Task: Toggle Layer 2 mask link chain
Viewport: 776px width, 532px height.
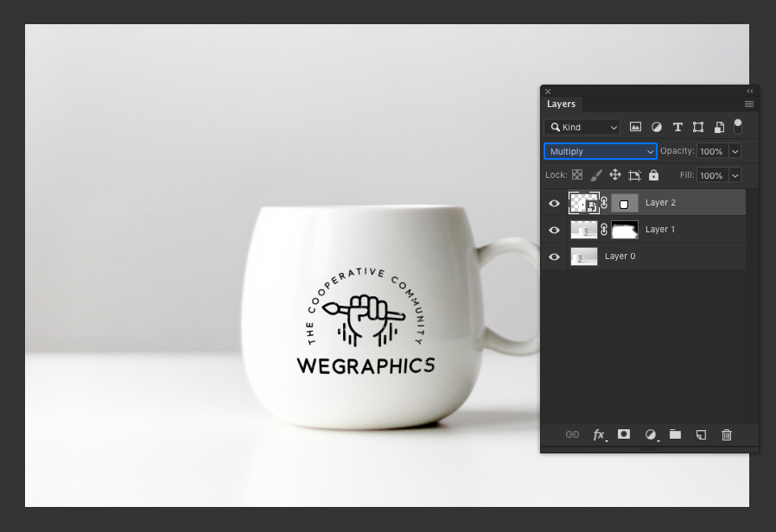Action: point(604,203)
